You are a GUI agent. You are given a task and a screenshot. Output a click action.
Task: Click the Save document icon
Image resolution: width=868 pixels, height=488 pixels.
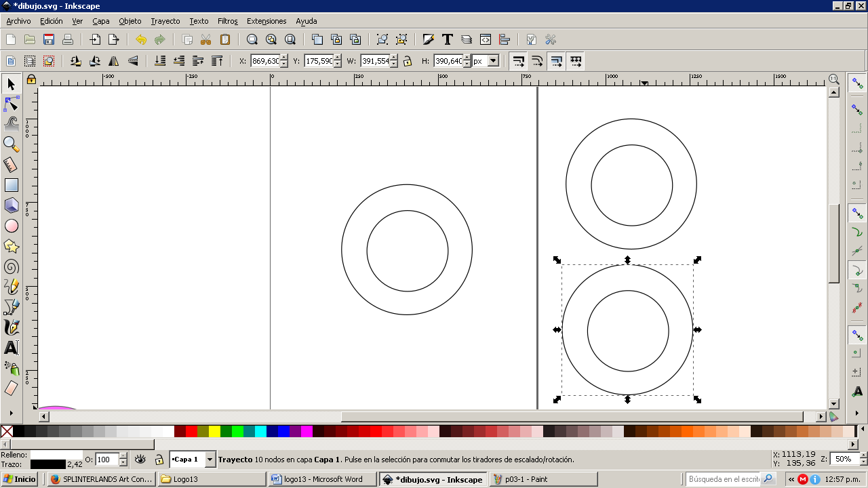[49, 39]
